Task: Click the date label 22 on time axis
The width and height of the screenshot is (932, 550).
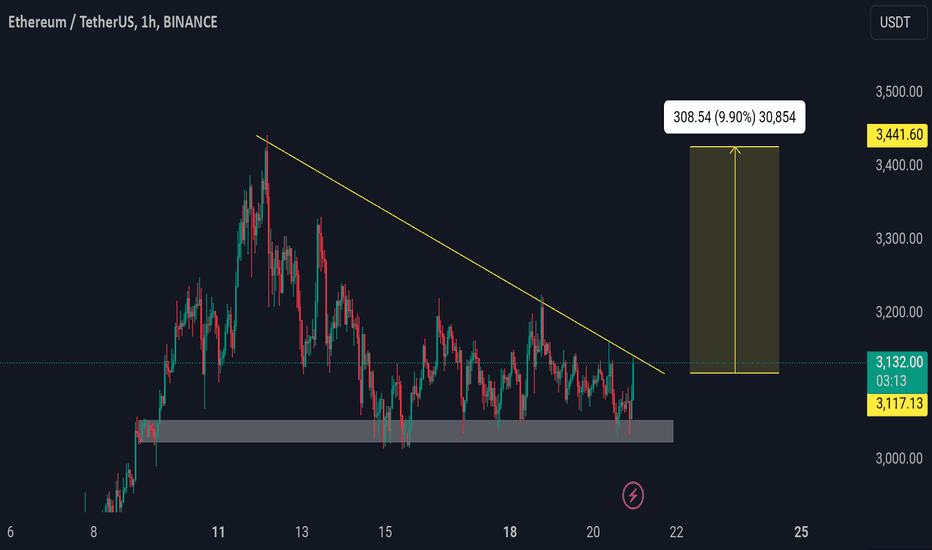Action: (676, 532)
